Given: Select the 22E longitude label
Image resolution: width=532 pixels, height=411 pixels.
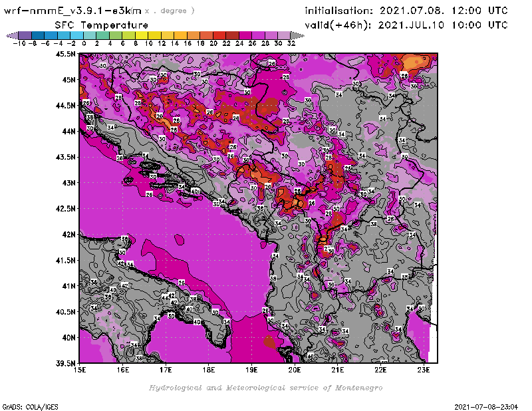Looking at the screenshot, I should [x=380, y=370].
